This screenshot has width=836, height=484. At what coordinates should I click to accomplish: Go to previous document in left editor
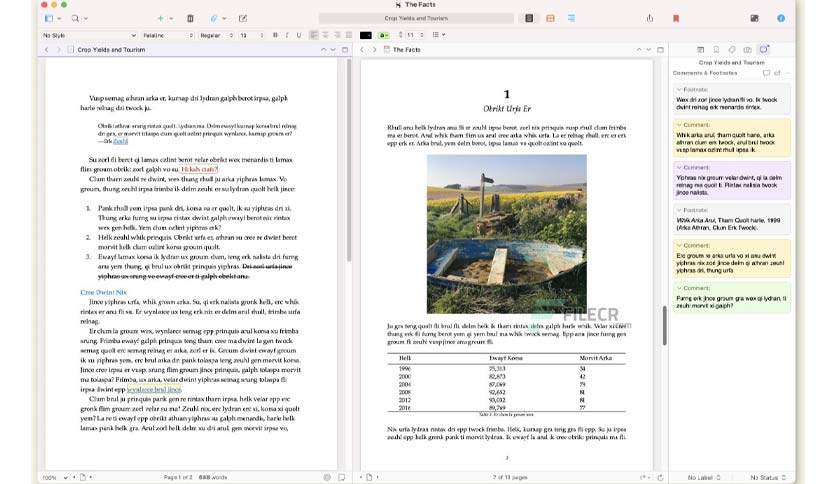pos(323,50)
